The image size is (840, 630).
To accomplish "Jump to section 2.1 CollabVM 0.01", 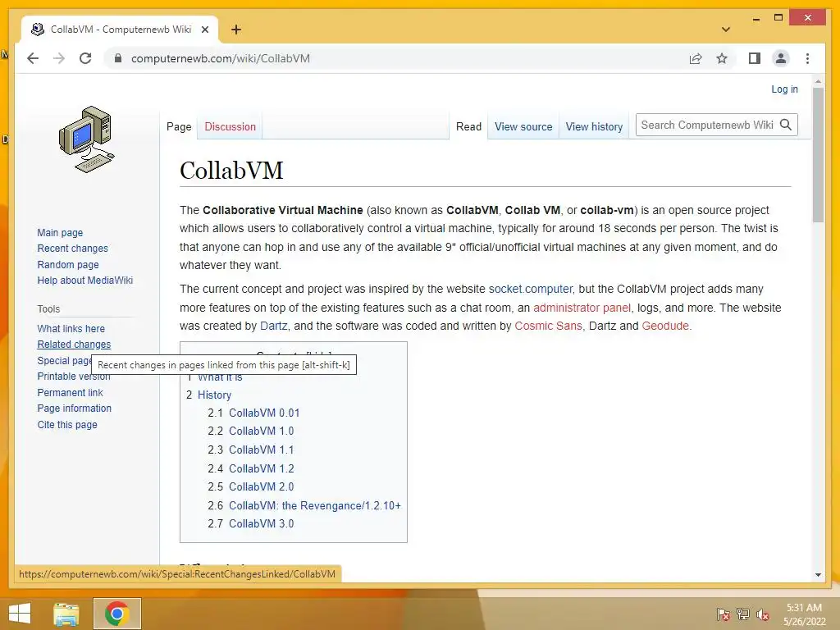I will [x=264, y=413].
